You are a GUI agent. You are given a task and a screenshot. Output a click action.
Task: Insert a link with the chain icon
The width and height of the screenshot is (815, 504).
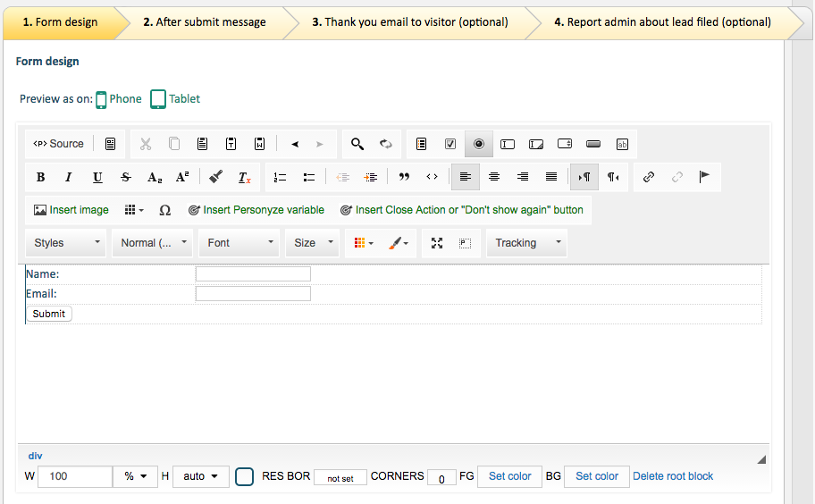click(x=649, y=177)
